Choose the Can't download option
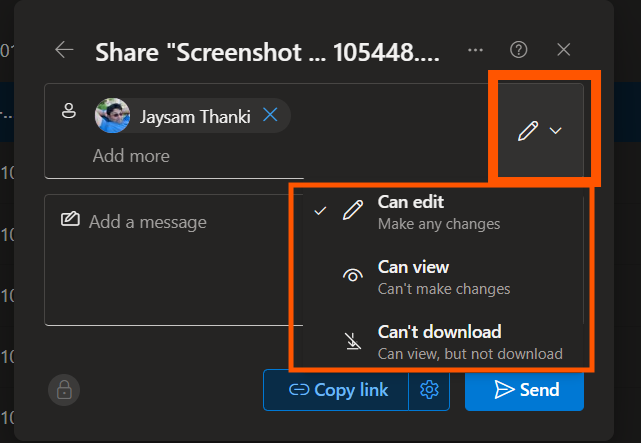This screenshot has width=641, height=443. point(438,341)
